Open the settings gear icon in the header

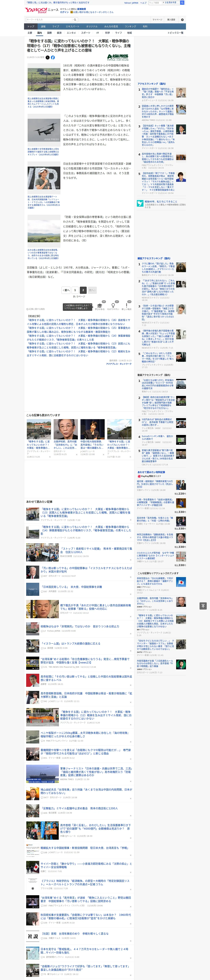(x=182, y=20)
